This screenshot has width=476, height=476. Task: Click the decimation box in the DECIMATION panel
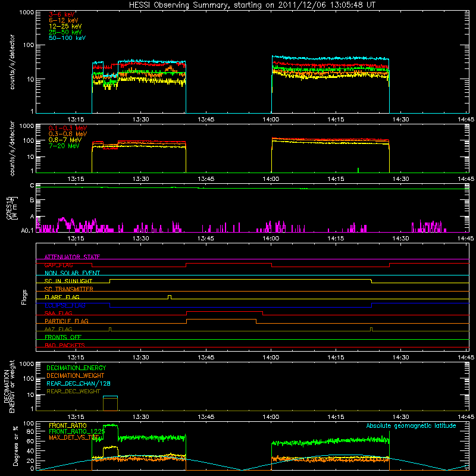110,403
